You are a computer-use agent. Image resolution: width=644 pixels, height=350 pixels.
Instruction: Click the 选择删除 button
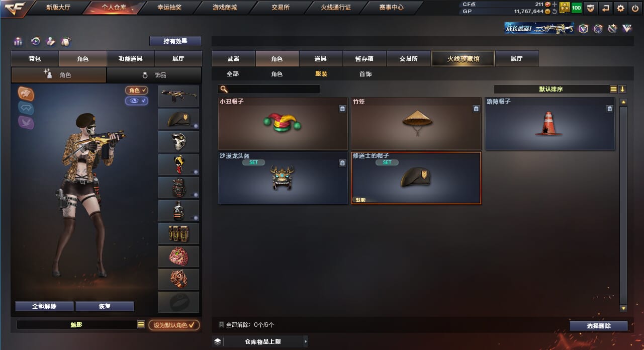pyautogui.click(x=599, y=326)
